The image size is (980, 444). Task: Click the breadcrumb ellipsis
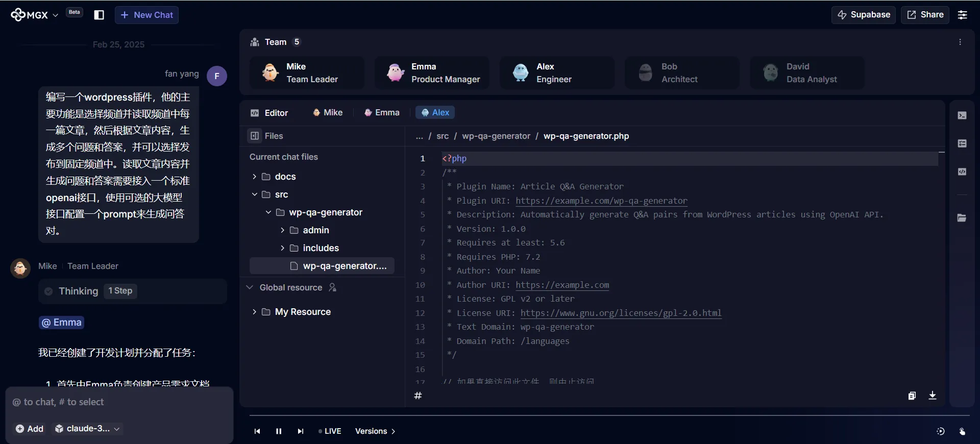point(420,136)
